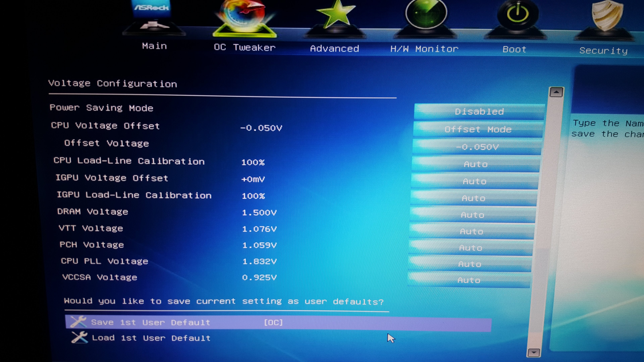Click wrench icon beside Save 1st User Default
The height and width of the screenshot is (362, 644).
78,322
